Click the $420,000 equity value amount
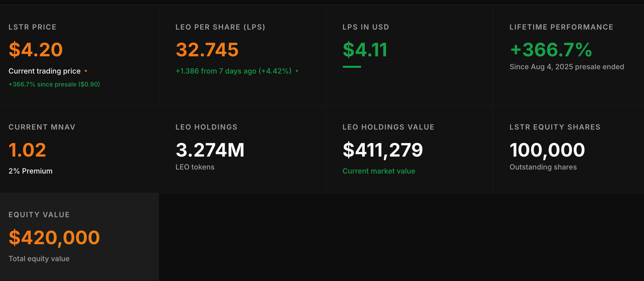Image resolution: width=644 pixels, height=281 pixels. (54, 238)
